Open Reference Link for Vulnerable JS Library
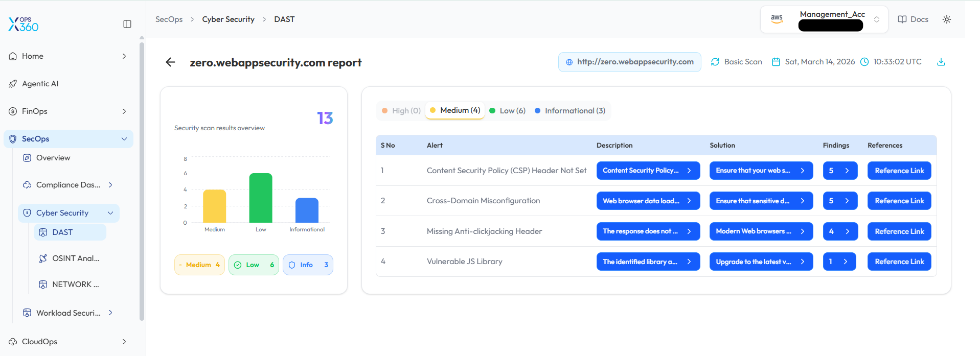This screenshot has height=356, width=980. tap(899, 262)
